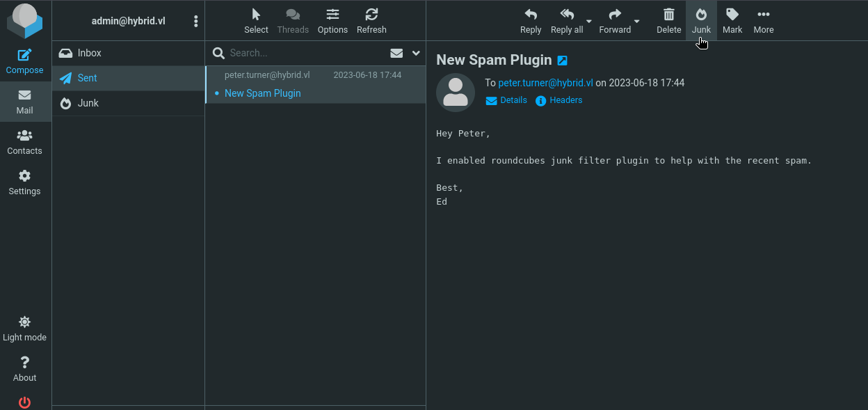Screen dimensions: 868x410
Task: Open Settings from the sidebar
Action: click(x=24, y=182)
